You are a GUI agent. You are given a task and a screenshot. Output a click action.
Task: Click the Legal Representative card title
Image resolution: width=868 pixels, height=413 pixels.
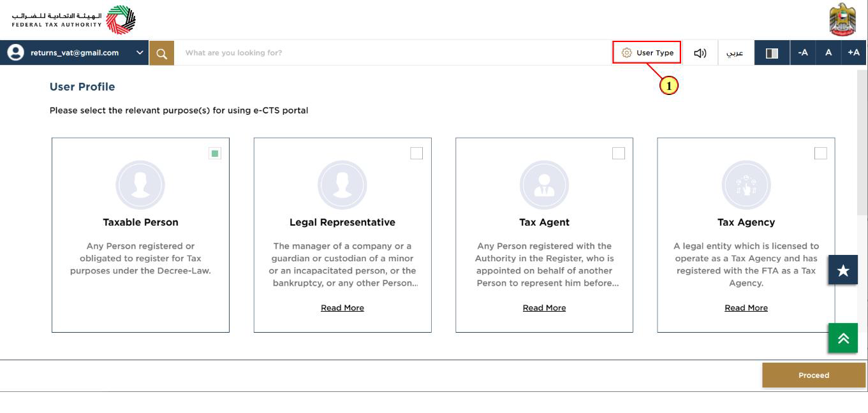[342, 222]
